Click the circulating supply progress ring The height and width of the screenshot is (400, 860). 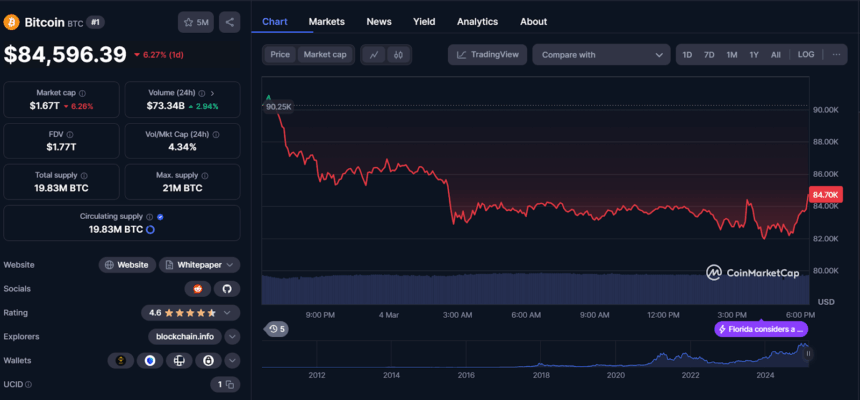coord(150,229)
